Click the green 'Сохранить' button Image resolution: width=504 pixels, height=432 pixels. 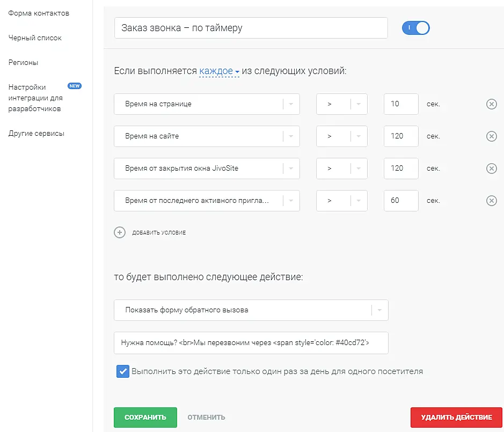pyautogui.click(x=145, y=417)
